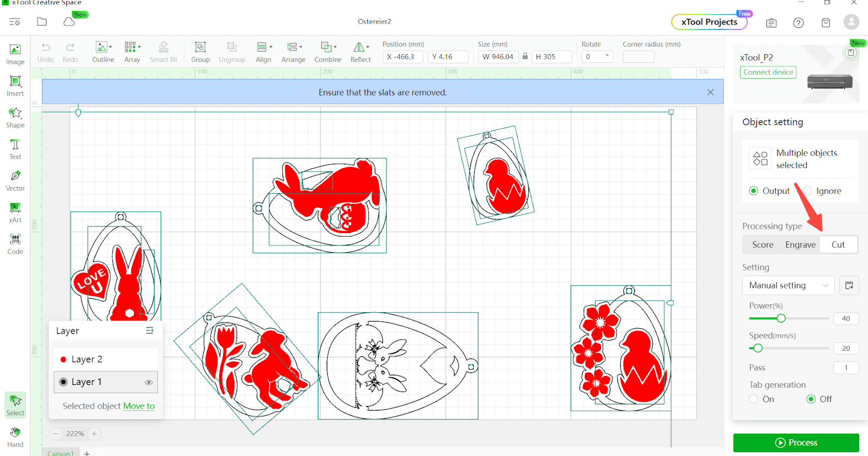Activate the Select tool
Screen dimensions: 868x456
(x=15, y=405)
